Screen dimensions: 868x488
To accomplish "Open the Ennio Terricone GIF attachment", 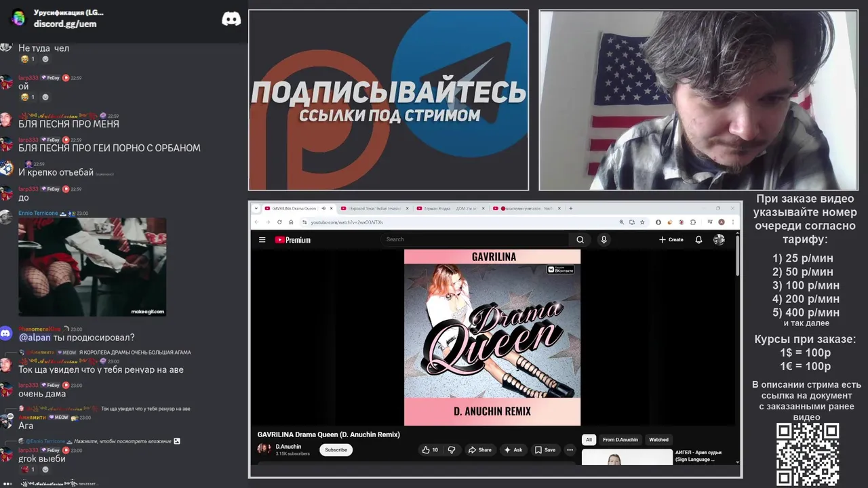I will point(92,267).
